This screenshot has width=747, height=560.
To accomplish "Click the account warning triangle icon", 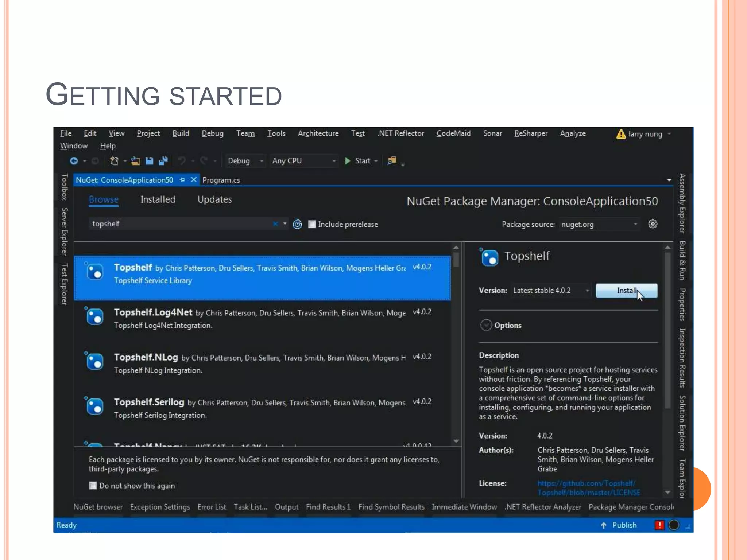I will pyautogui.click(x=621, y=134).
